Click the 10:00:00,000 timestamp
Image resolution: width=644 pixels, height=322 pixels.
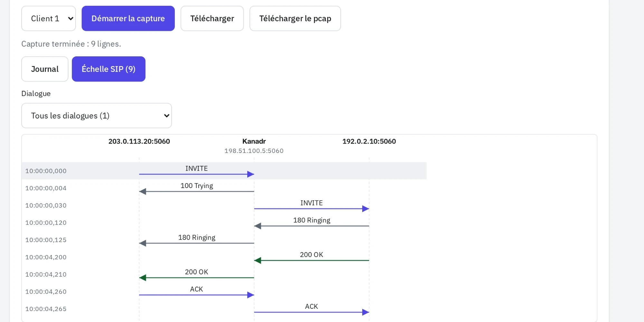[x=46, y=171]
